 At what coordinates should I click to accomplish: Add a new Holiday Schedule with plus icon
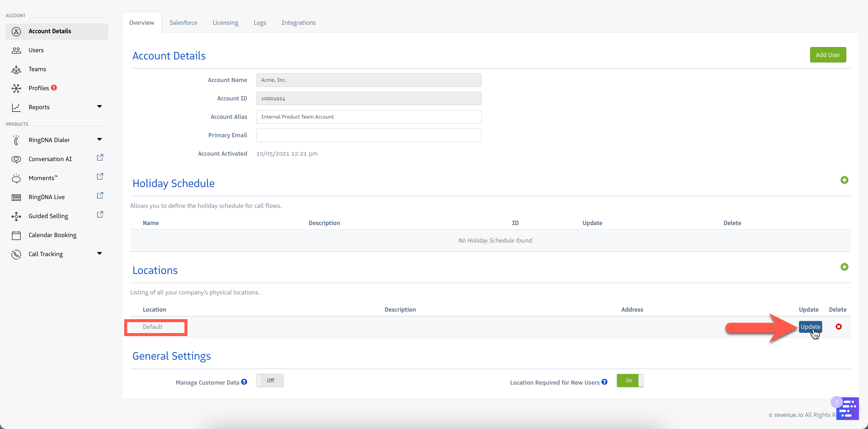click(844, 180)
